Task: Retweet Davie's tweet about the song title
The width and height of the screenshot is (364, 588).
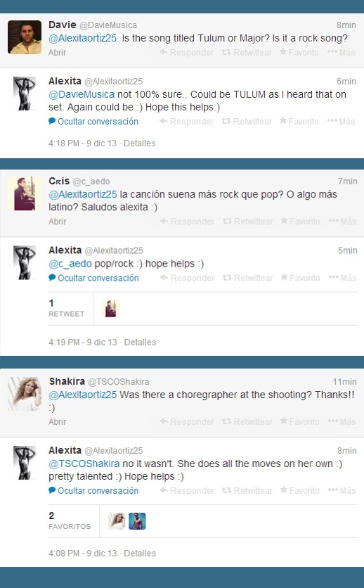Action: 247,53
